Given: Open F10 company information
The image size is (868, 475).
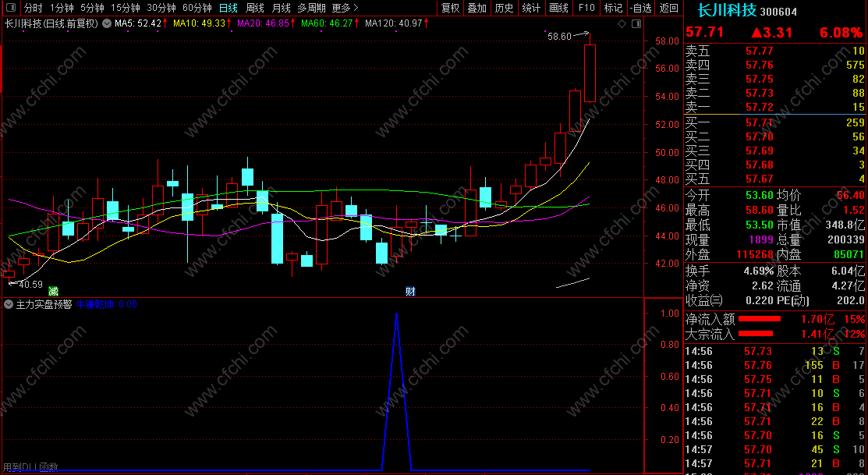Looking at the screenshot, I should pos(586,8).
